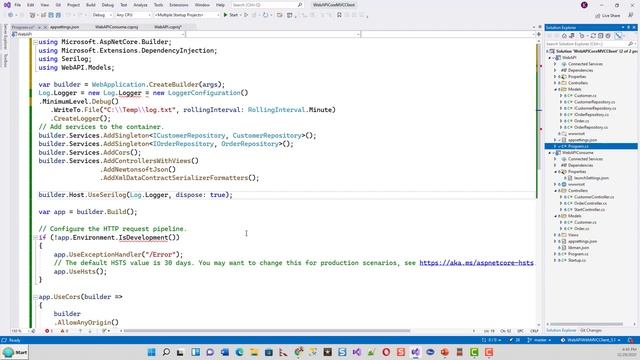Open the Edit menu
This screenshot has height=360, width=640.
coord(31,5)
